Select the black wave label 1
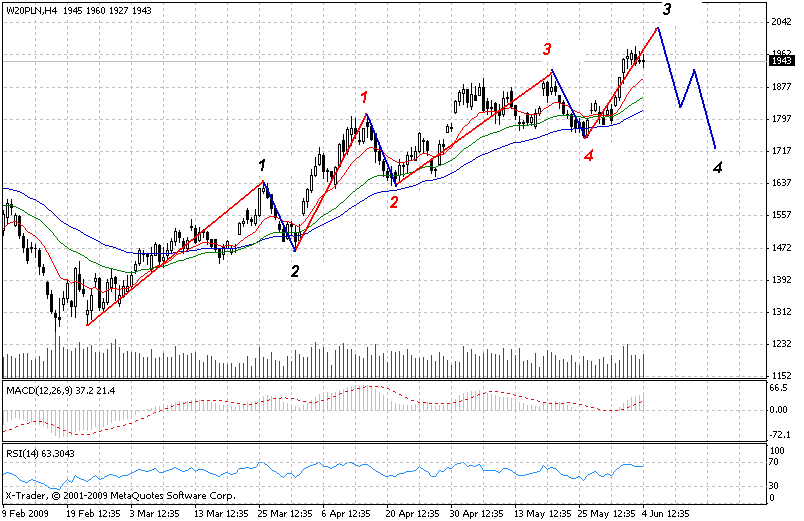The height and width of the screenshot is (521, 804). pyautogui.click(x=262, y=165)
